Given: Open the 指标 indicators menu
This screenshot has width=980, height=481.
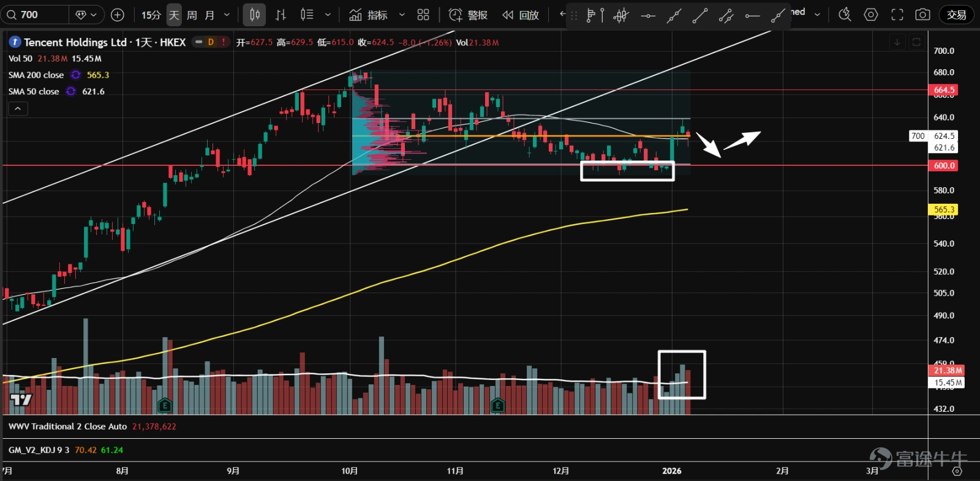Looking at the screenshot, I should (369, 15).
